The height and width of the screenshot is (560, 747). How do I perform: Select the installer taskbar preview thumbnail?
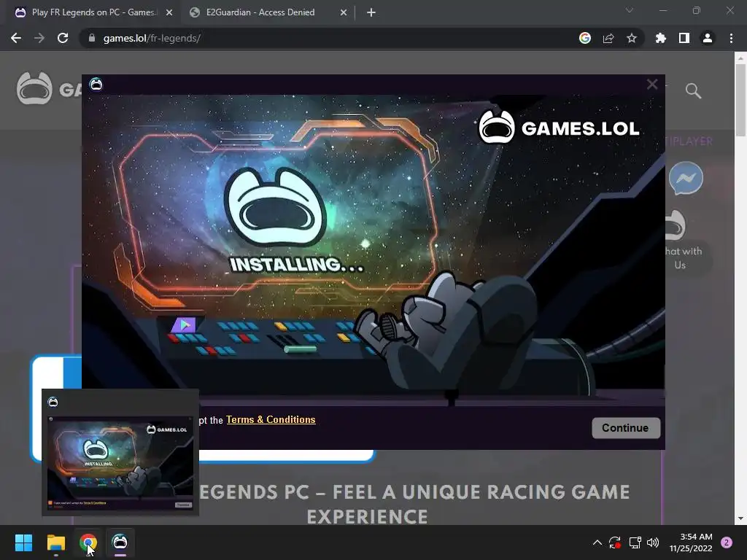pos(120,452)
